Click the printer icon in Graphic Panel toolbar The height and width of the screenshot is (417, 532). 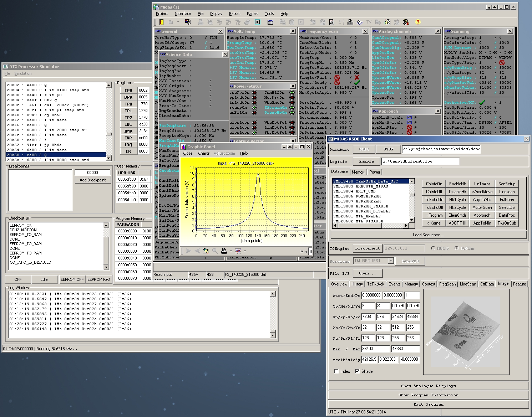pos(224,251)
